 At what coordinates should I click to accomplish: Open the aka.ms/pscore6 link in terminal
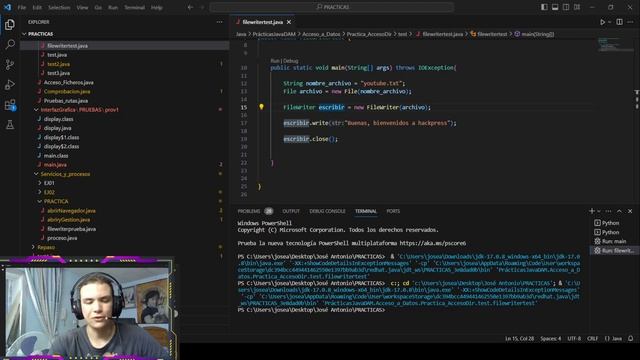pyautogui.click(x=433, y=243)
